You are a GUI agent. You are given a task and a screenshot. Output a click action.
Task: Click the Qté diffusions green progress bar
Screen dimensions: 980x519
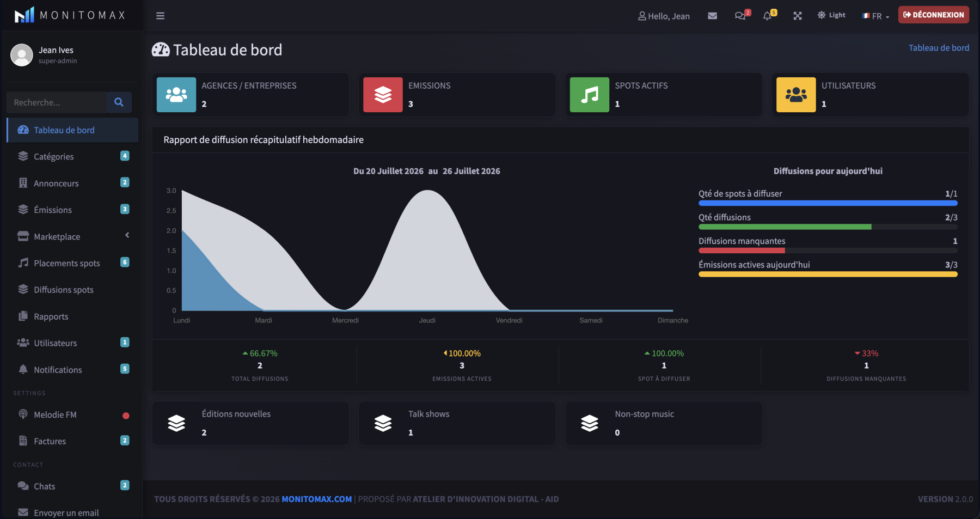[x=785, y=227]
